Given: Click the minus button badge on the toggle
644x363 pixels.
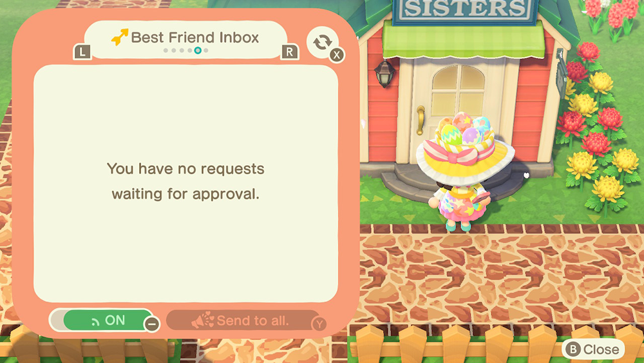Looking at the screenshot, I should coord(151,324).
